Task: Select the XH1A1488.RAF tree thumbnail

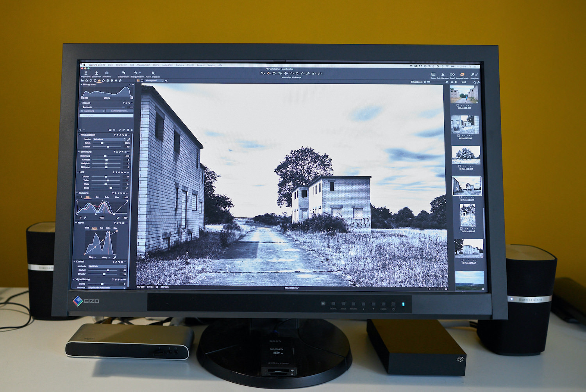Action: pos(466,155)
